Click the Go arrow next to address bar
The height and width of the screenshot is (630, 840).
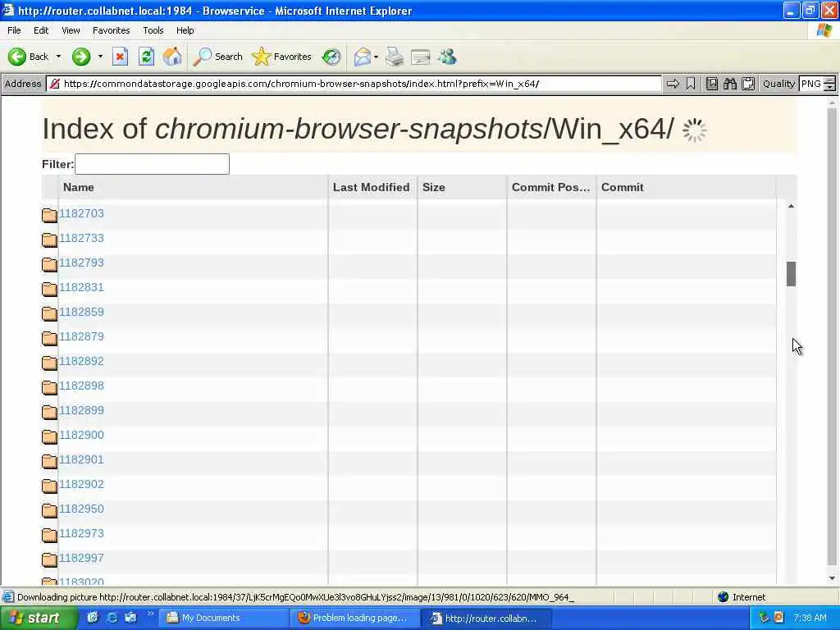[673, 84]
